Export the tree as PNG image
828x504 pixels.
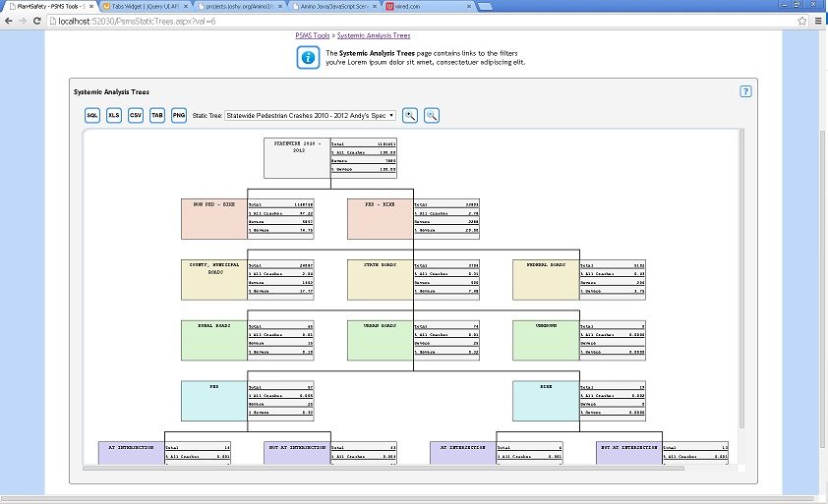click(179, 115)
